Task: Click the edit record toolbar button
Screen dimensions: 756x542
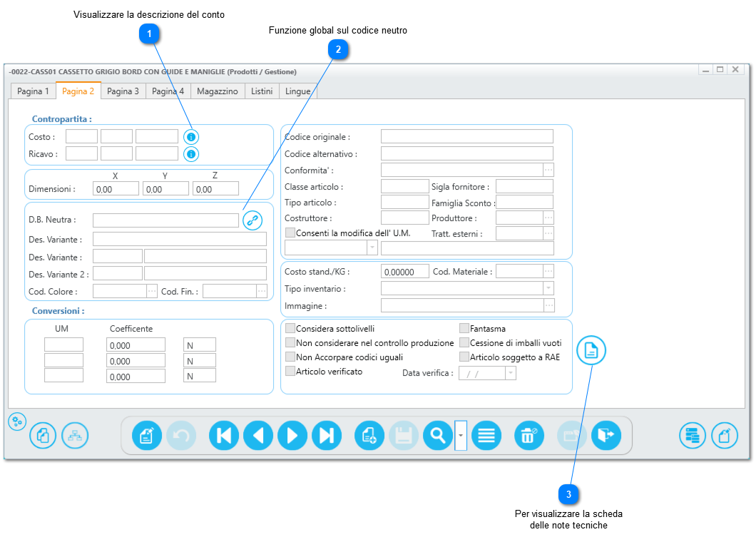Action: click(x=147, y=436)
